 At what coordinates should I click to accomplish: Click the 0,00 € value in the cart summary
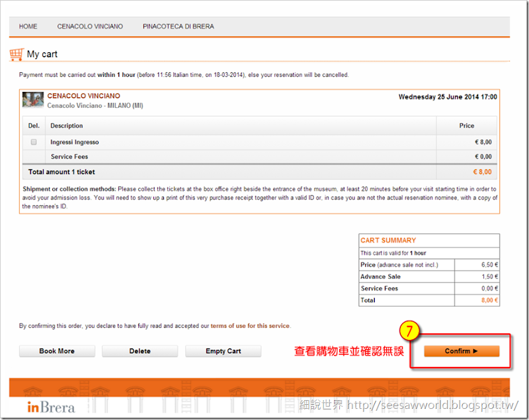(489, 288)
